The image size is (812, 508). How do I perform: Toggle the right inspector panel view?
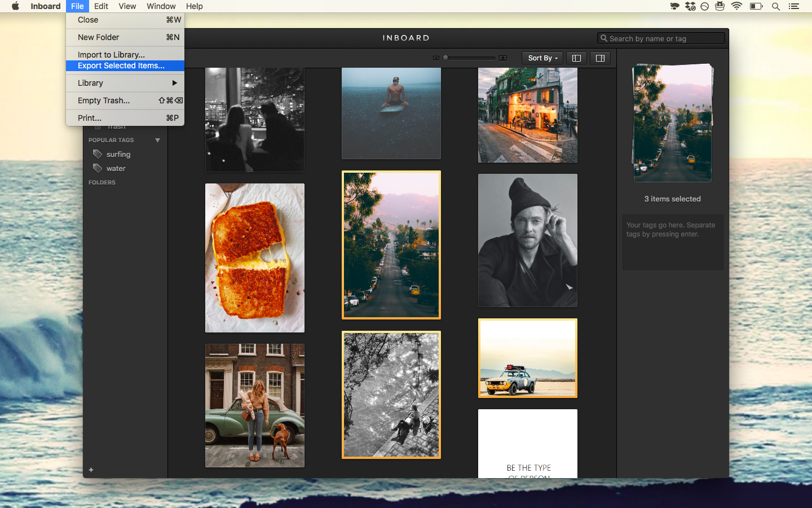point(600,58)
